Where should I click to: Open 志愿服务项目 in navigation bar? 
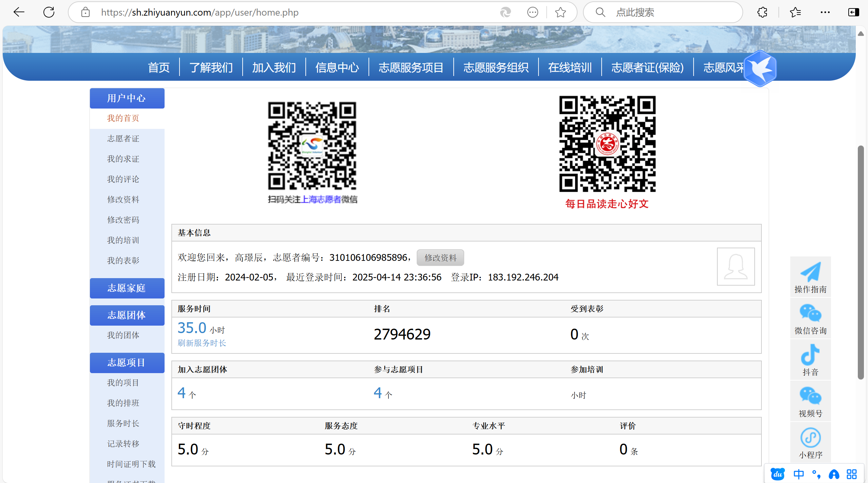tap(411, 67)
